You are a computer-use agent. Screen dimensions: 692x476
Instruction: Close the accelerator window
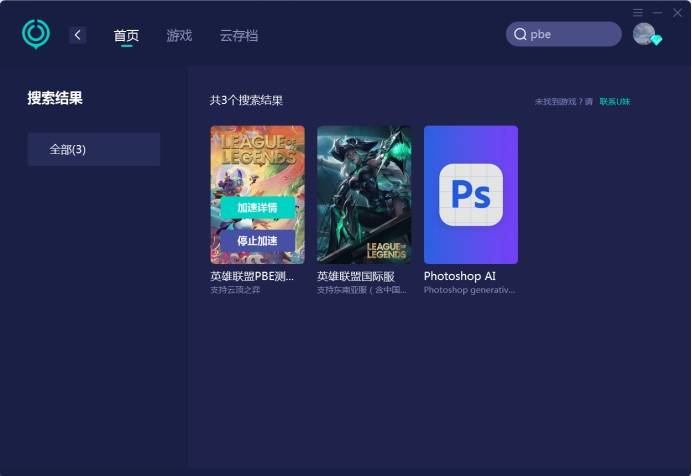[677, 13]
